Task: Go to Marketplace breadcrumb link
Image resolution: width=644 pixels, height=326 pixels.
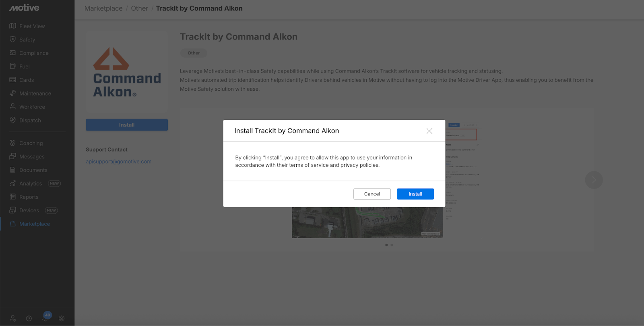Action: pos(103,8)
